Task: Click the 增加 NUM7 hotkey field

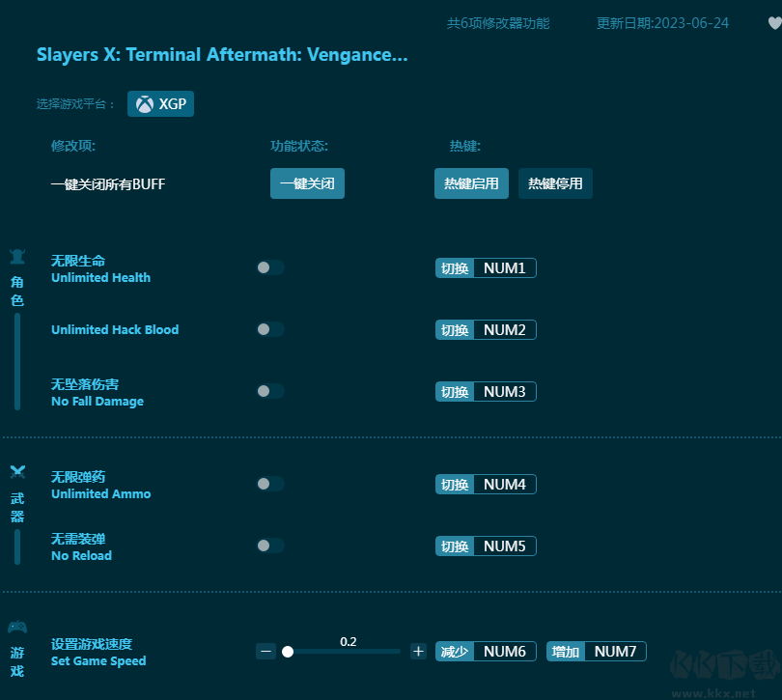Action: [x=597, y=652]
